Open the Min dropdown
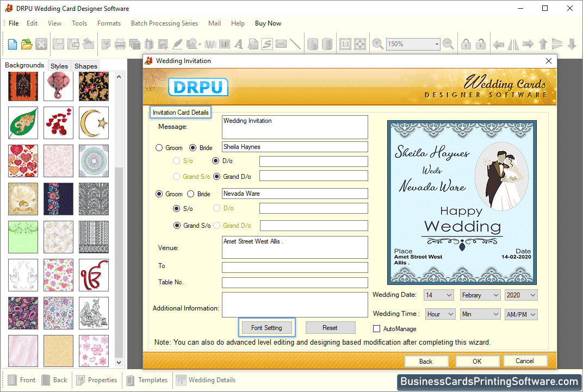The height and width of the screenshot is (392, 583). (480, 314)
